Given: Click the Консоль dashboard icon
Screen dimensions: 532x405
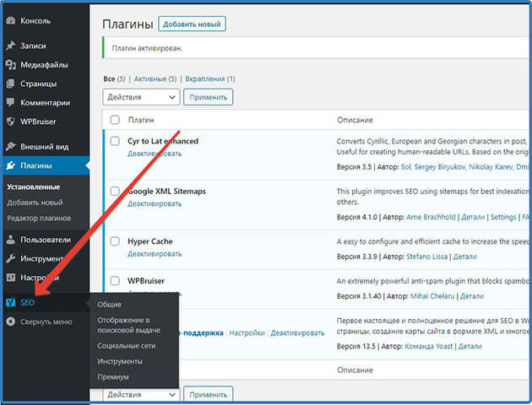Looking at the screenshot, I should coord(11,21).
